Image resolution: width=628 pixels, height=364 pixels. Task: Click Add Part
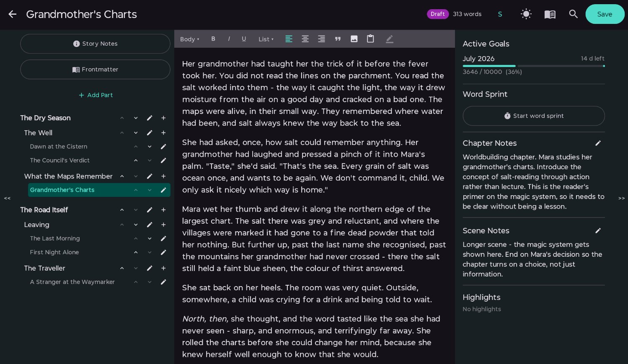[96, 95]
